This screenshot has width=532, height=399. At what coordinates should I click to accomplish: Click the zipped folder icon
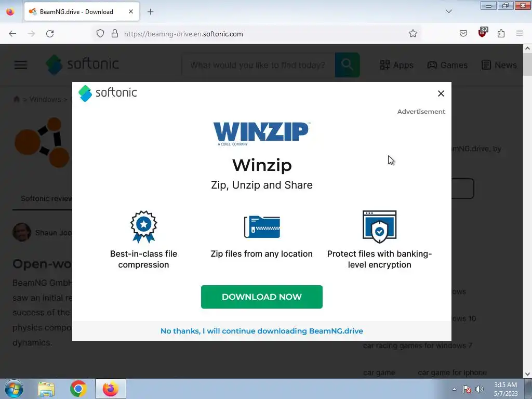tap(262, 227)
